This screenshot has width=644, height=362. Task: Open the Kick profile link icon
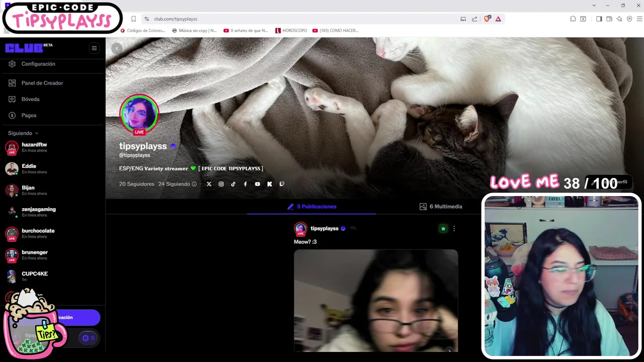tap(270, 184)
